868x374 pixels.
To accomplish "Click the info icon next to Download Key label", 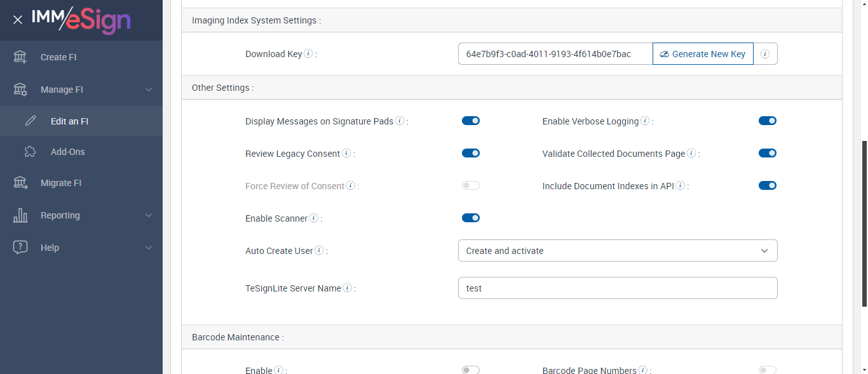I will 308,54.
